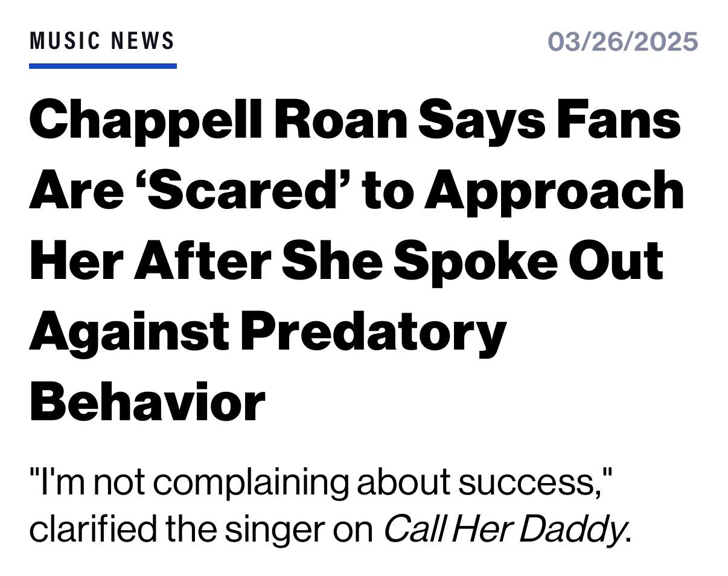Click "Spoke Out" in the headline
This screenshot has height=576, width=728.
click(x=529, y=261)
